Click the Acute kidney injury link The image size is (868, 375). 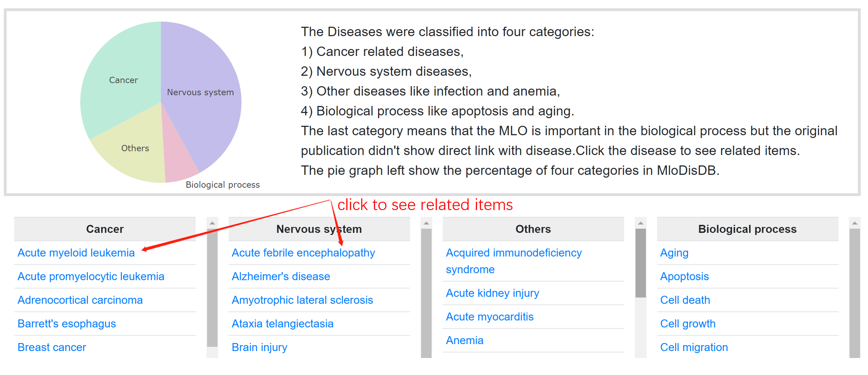point(492,293)
